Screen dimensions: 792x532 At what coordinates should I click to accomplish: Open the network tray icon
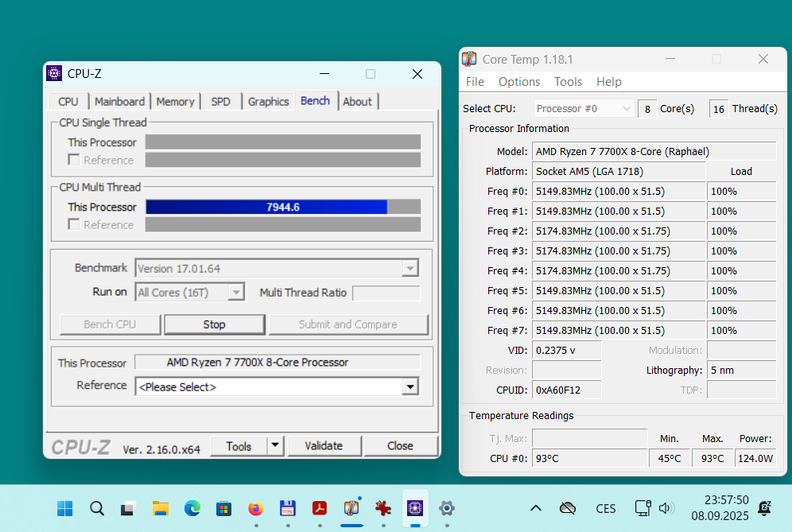click(x=643, y=508)
